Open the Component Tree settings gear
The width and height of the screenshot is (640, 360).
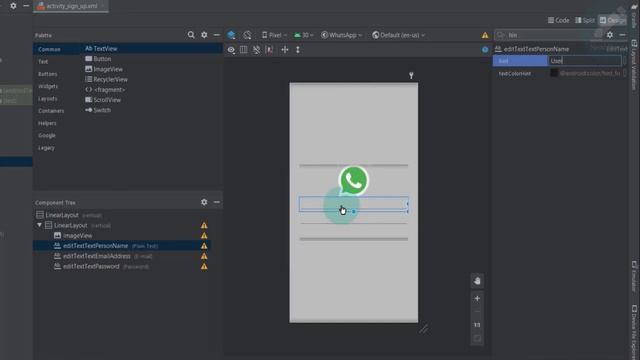[x=204, y=202]
